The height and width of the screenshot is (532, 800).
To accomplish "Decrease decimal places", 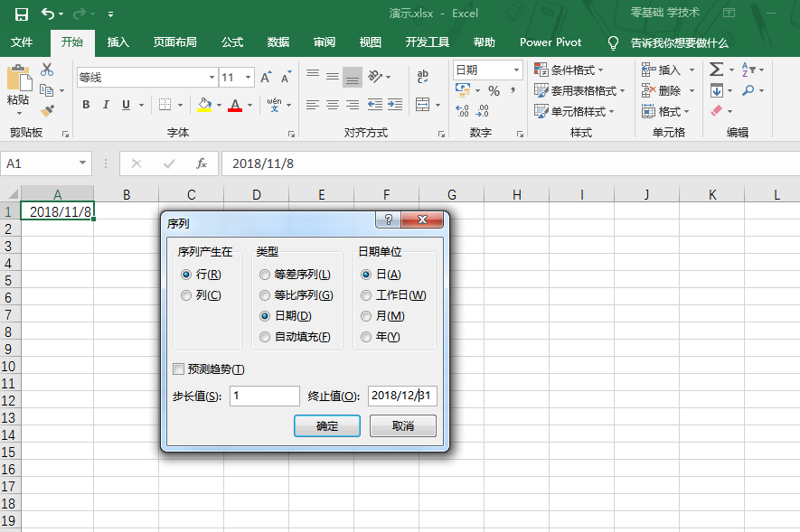I will (x=482, y=110).
